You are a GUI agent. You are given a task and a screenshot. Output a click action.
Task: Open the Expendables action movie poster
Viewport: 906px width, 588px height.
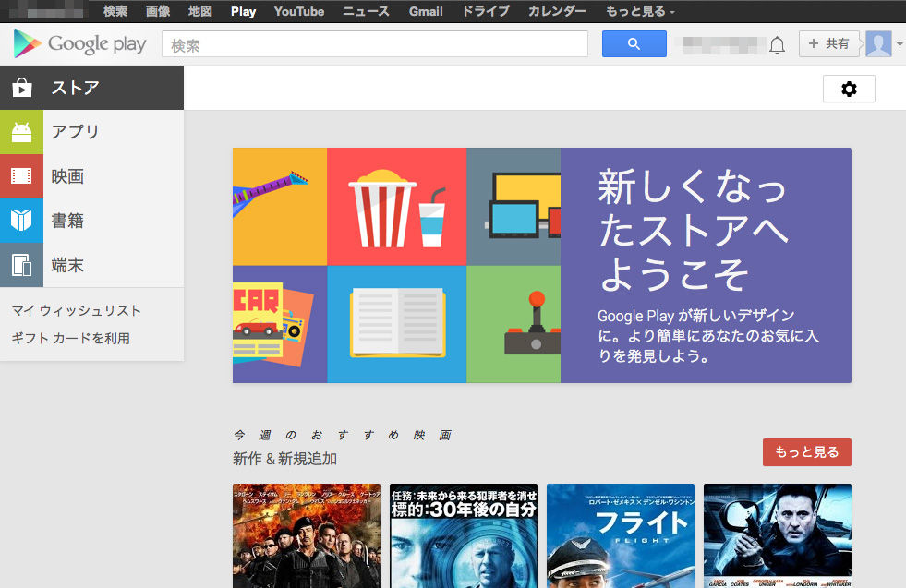(307, 536)
